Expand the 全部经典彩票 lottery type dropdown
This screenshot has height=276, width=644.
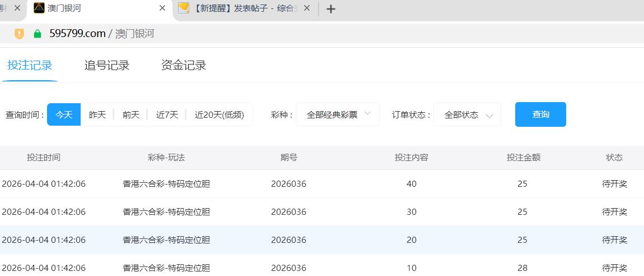pyautogui.click(x=338, y=114)
